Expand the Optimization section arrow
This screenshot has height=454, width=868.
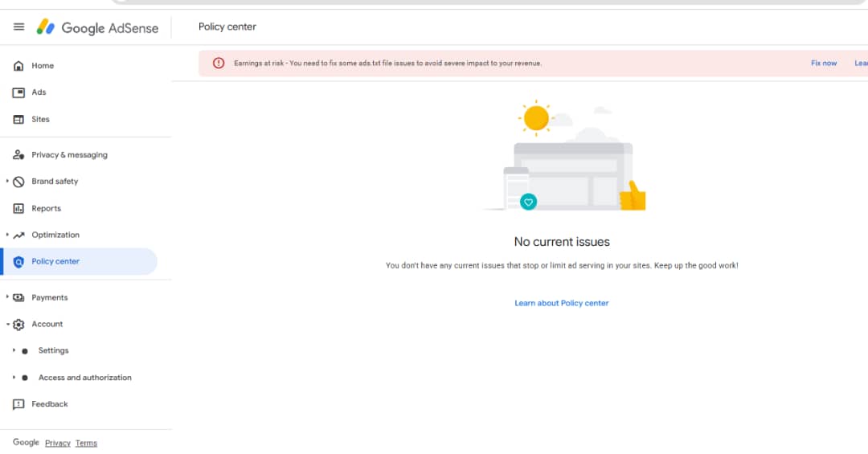point(7,235)
